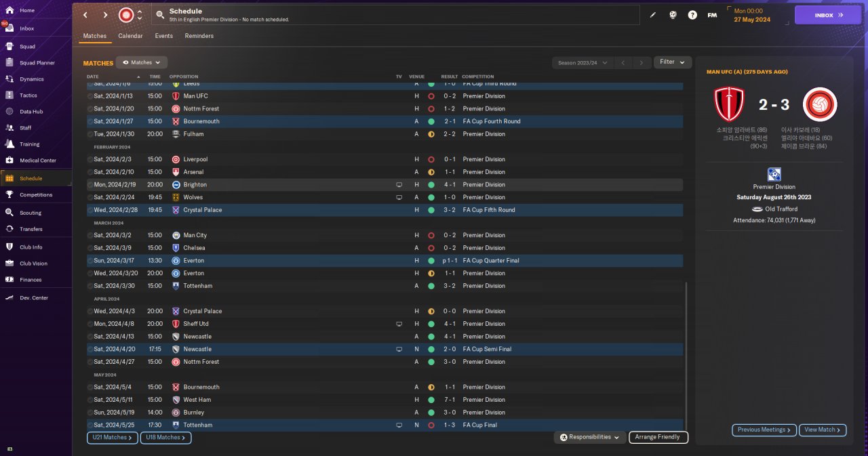Switch to the Reminders tab
This screenshot has height=456, width=868.
[x=199, y=36]
